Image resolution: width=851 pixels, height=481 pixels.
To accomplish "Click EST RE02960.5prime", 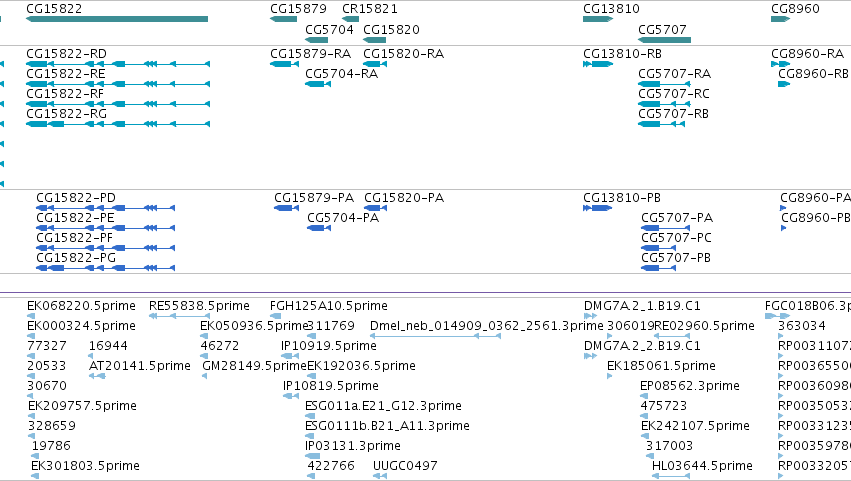I will pos(672,336).
